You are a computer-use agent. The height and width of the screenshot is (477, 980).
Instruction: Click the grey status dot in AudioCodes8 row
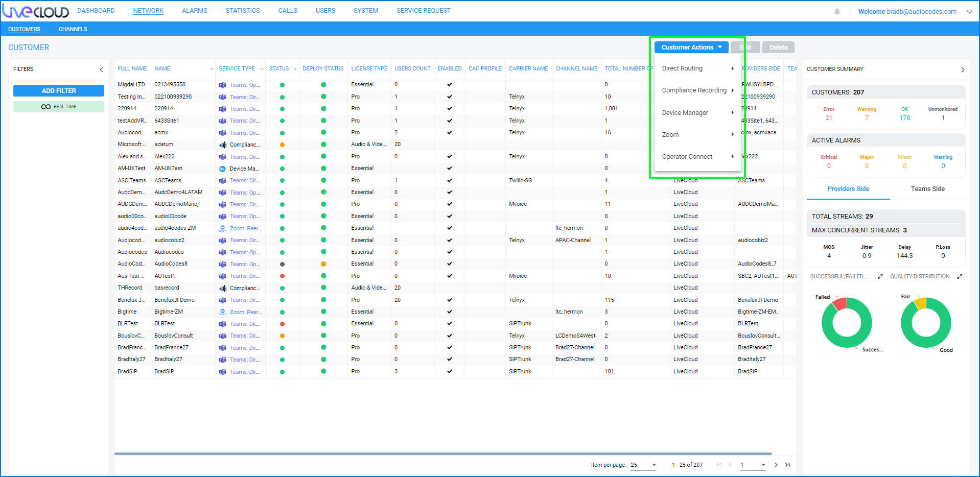282,265
